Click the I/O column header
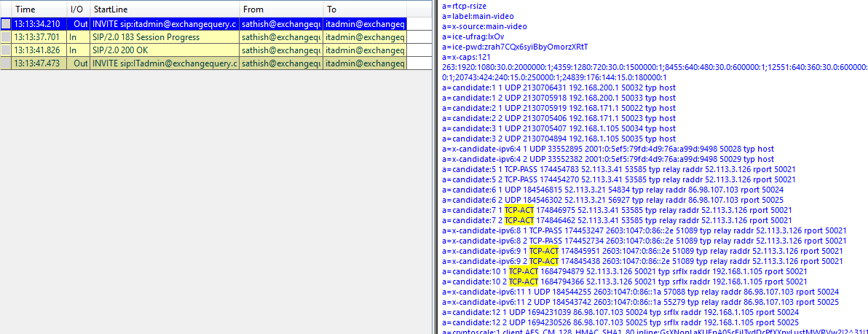868x334 pixels. tap(78, 9)
